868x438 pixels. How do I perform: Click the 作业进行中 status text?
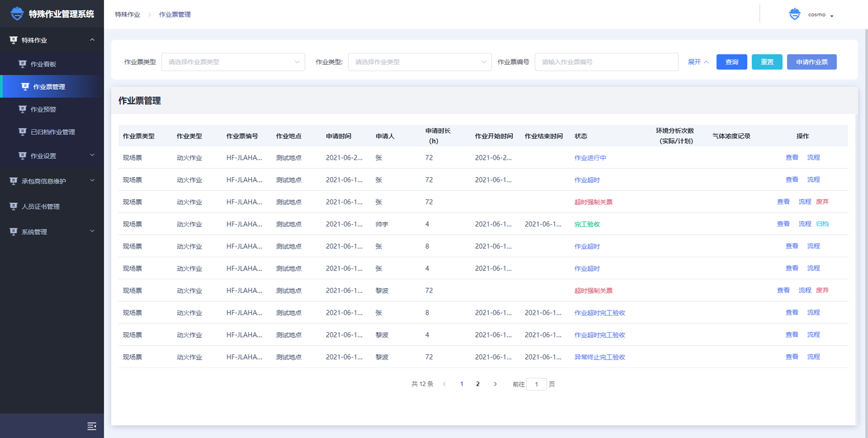(x=590, y=158)
